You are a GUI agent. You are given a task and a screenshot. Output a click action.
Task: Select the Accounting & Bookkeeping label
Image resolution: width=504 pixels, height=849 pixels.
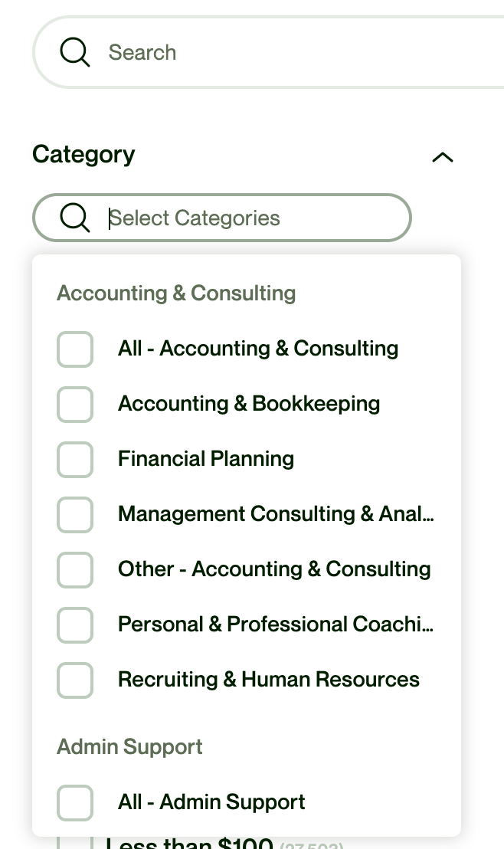pos(249,404)
